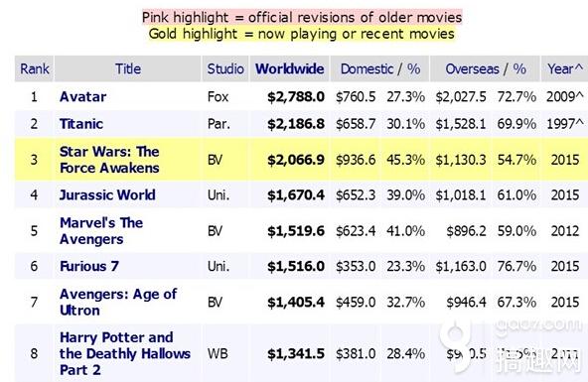This screenshot has height=382, width=588.
Task: Sort by Year column header
Action: (565, 68)
